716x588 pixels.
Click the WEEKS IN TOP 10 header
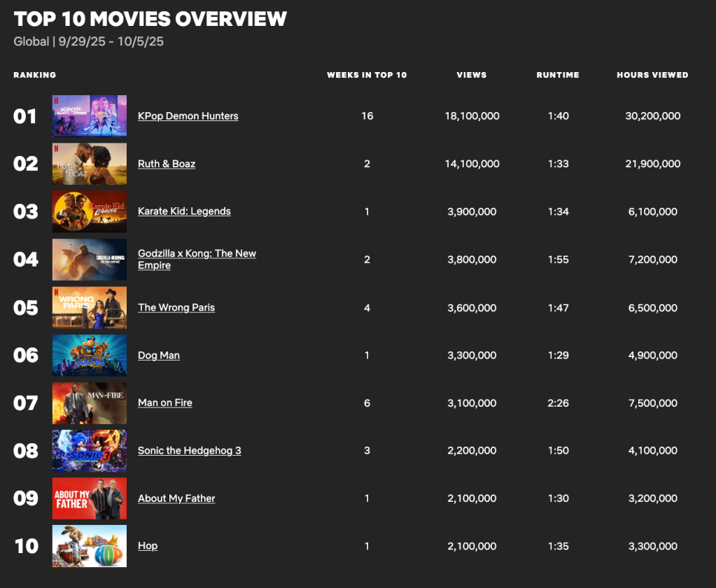(367, 75)
